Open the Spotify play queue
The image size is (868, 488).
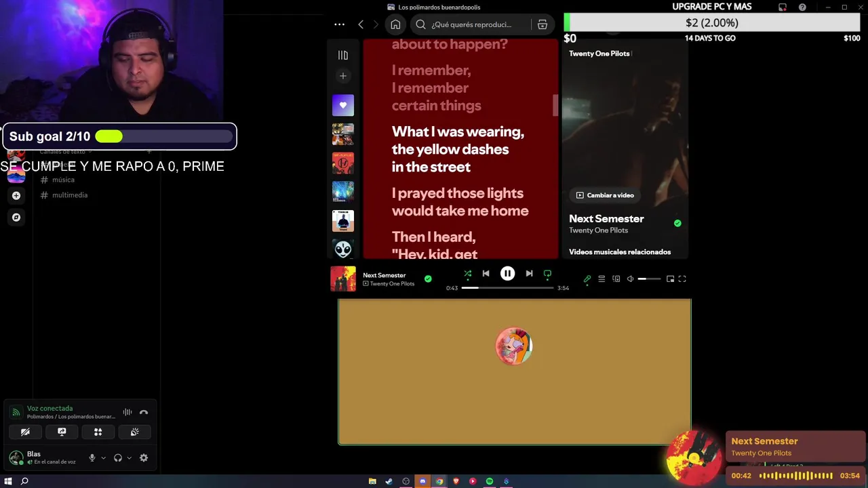click(601, 279)
